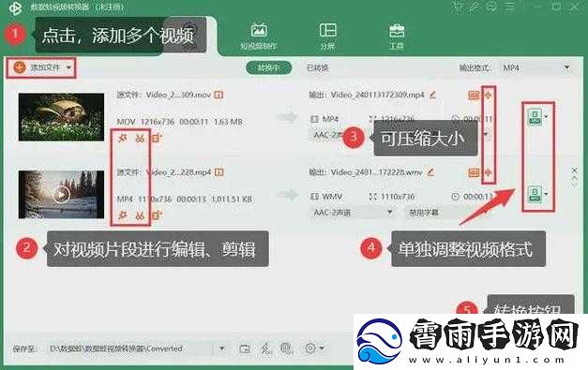Click scissors trim icon for Video_2...309.mov
Viewport: 588px width, 370px height.
(x=140, y=139)
